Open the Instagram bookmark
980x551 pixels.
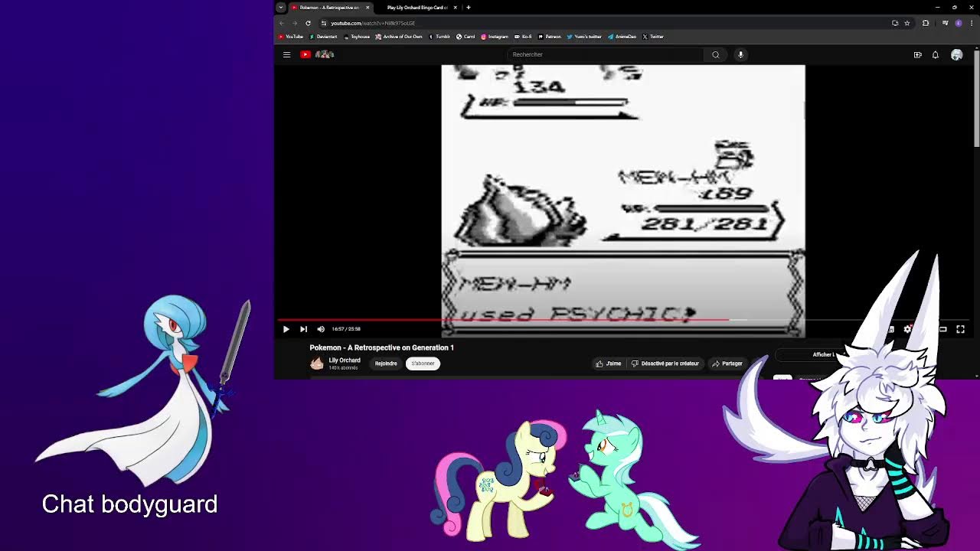pyautogui.click(x=495, y=37)
